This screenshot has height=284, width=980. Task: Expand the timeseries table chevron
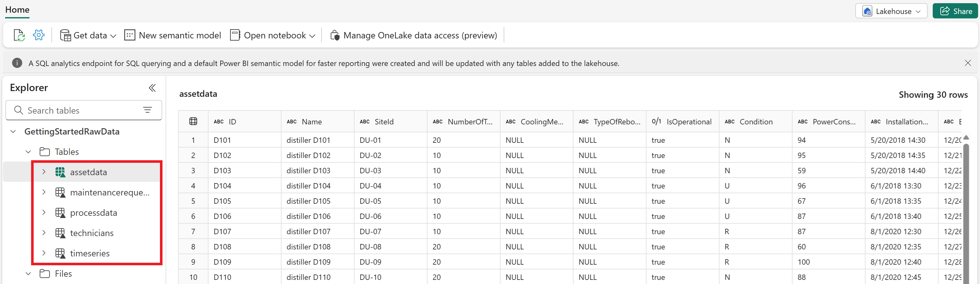click(44, 253)
